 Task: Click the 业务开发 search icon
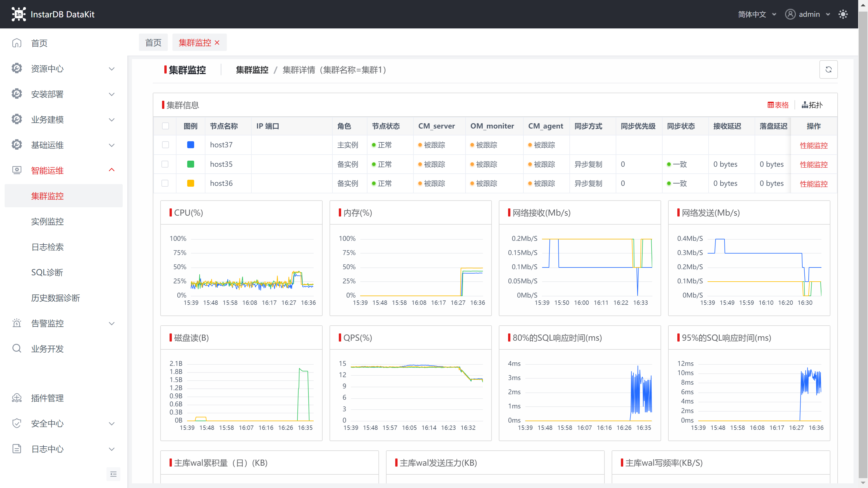17,348
